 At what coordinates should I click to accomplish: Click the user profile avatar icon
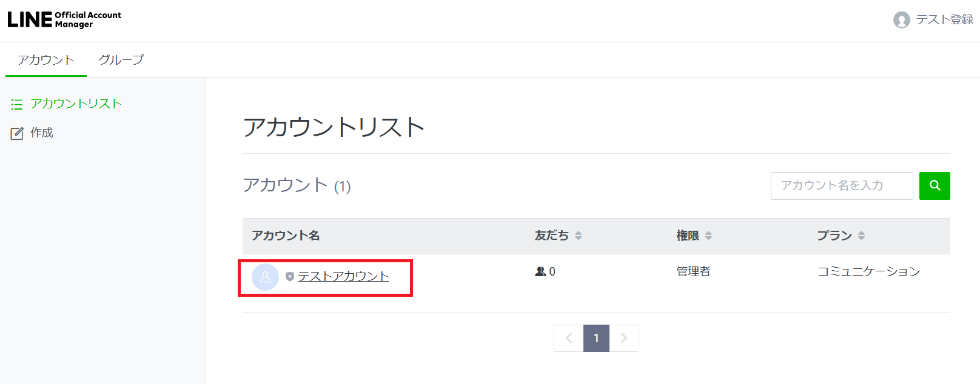(901, 20)
